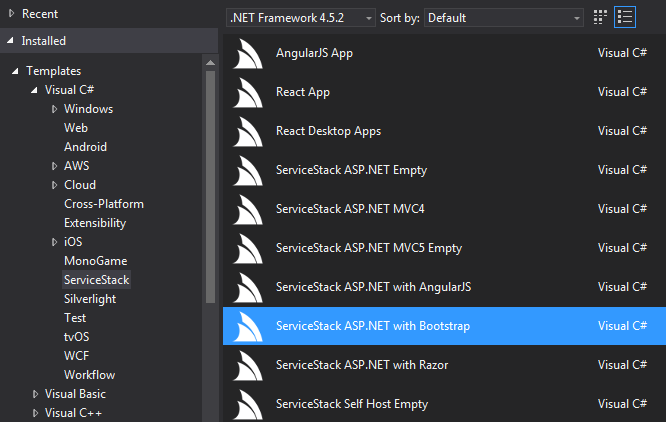Click the AngularJS App template icon
This screenshot has width=666, height=422.
[248, 53]
